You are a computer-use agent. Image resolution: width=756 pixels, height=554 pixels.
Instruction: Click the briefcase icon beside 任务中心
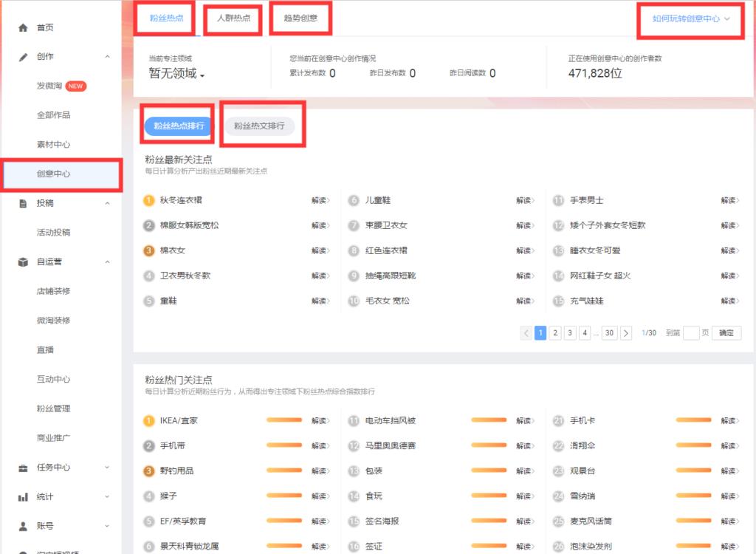tap(23, 468)
